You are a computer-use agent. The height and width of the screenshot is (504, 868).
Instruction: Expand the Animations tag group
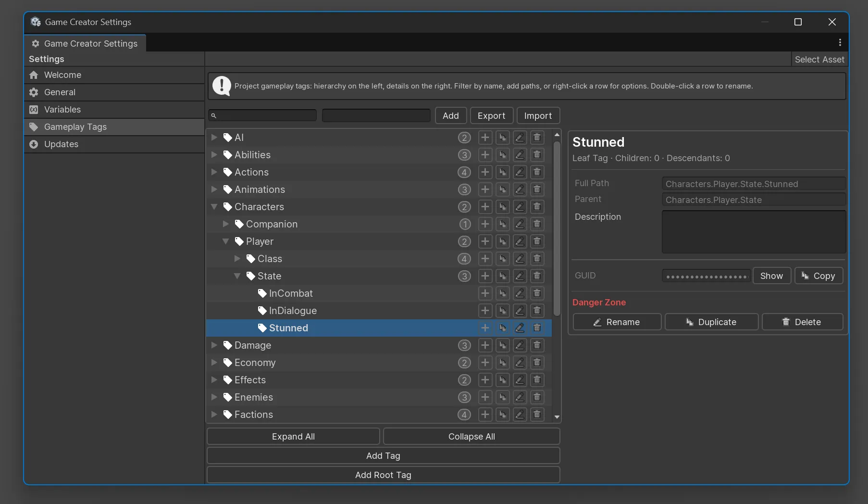(x=214, y=189)
